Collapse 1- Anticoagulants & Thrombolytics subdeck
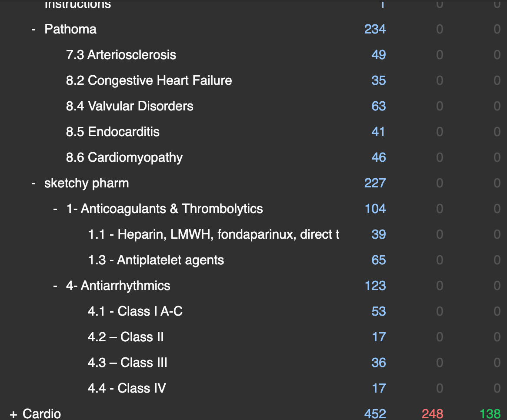This screenshot has width=507, height=420. 55,209
